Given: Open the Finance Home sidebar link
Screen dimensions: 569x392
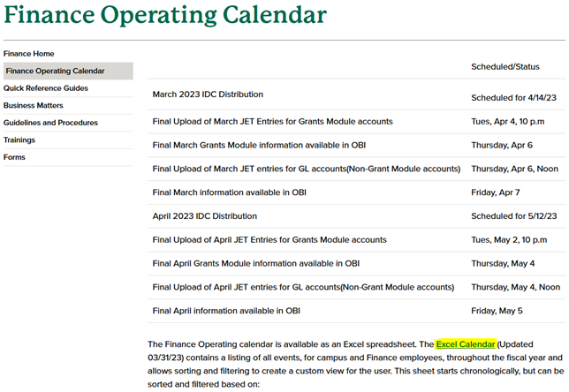Looking at the screenshot, I should pyautogui.click(x=28, y=54).
